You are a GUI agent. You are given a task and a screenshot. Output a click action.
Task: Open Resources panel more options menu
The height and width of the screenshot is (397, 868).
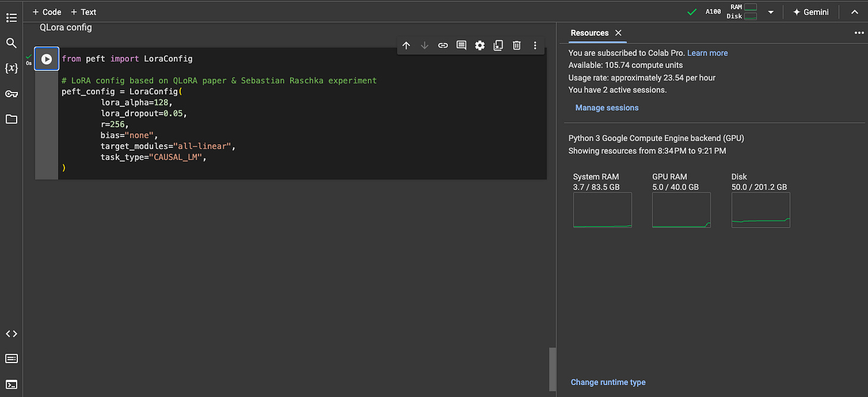coord(859,33)
